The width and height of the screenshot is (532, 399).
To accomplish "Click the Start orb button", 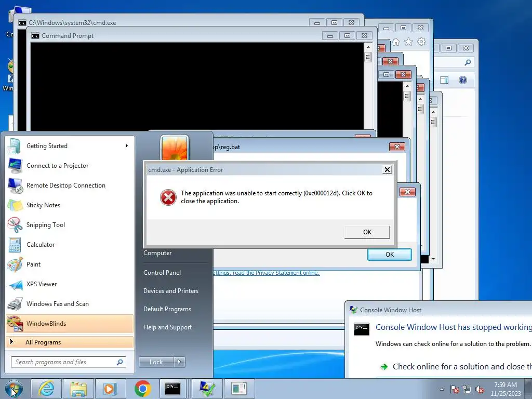I will tap(14, 389).
